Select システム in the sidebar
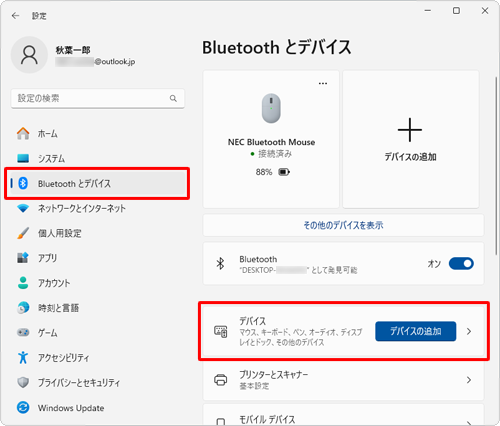 click(x=97, y=158)
